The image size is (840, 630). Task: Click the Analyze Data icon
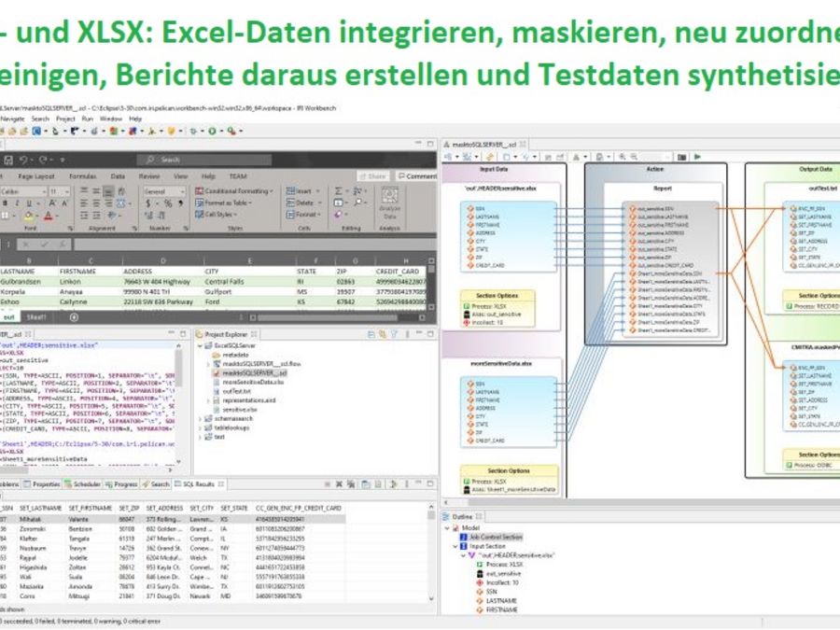tap(389, 202)
